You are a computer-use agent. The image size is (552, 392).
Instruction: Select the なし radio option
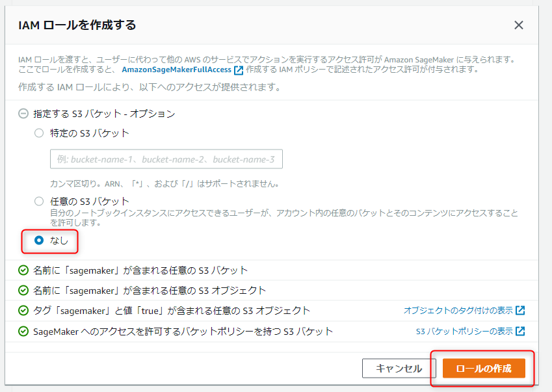(x=39, y=241)
